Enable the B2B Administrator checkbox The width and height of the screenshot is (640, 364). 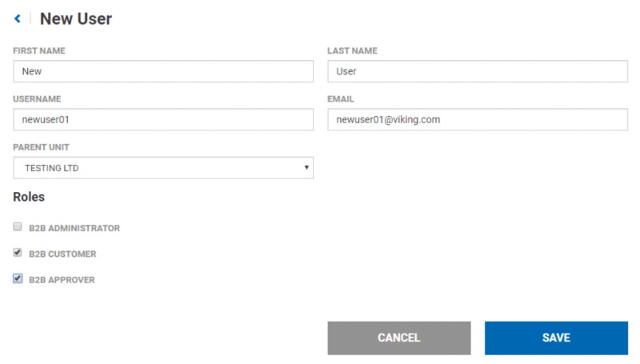(18, 227)
